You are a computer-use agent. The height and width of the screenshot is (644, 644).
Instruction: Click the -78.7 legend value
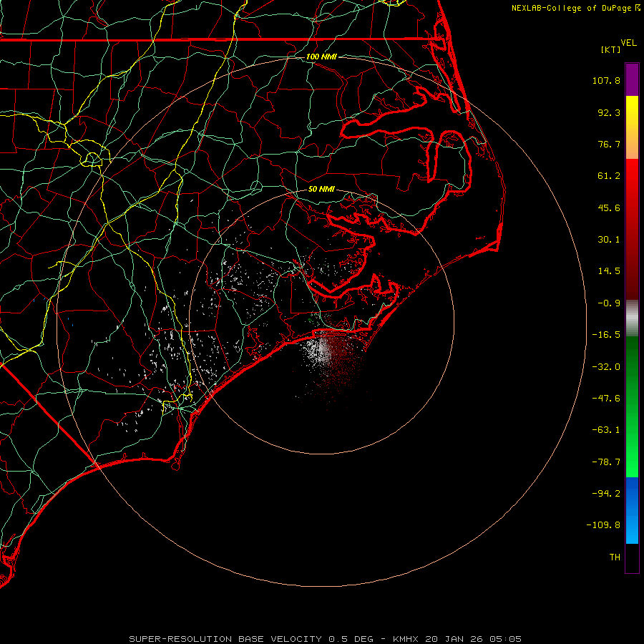coord(606,462)
